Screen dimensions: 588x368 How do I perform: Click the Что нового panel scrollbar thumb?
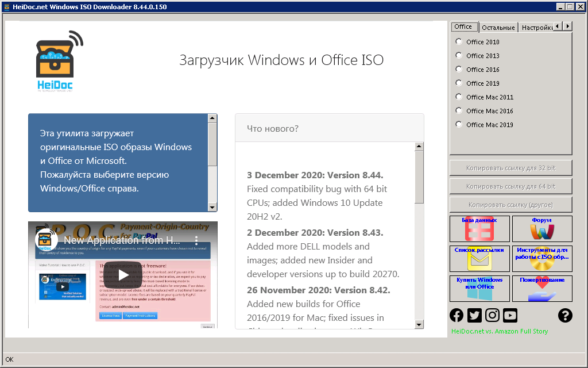coord(419,177)
